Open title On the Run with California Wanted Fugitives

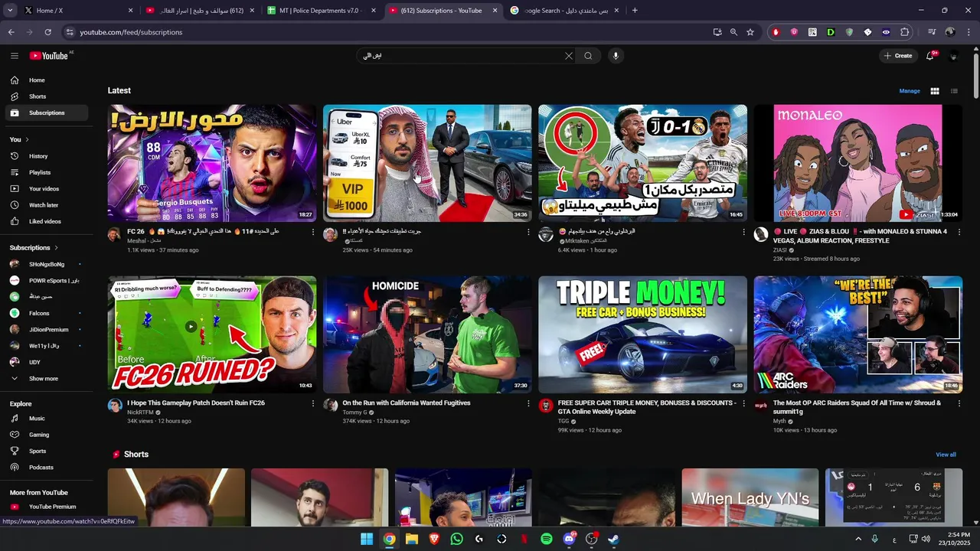tap(407, 403)
